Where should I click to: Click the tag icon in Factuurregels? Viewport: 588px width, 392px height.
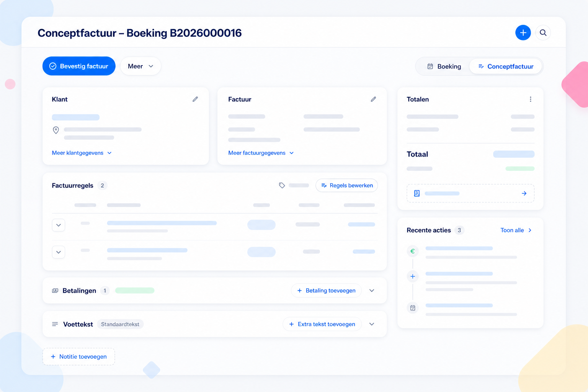282,185
